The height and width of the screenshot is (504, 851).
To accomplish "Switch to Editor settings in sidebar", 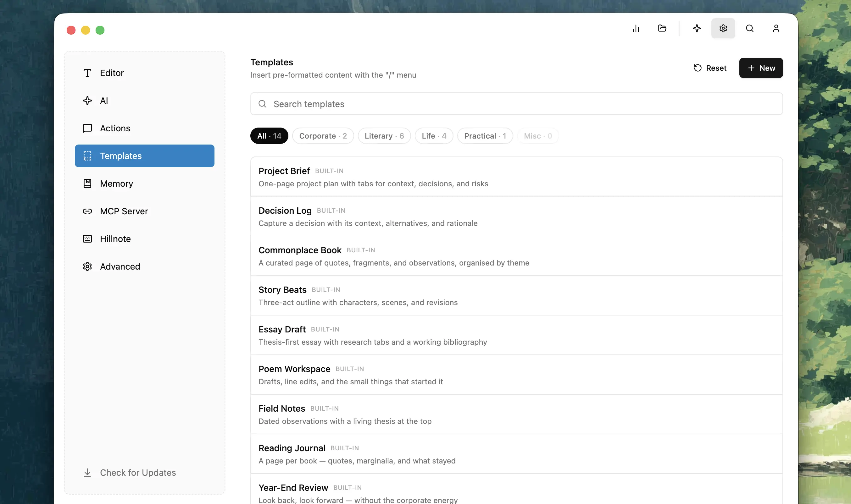I will [144, 73].
